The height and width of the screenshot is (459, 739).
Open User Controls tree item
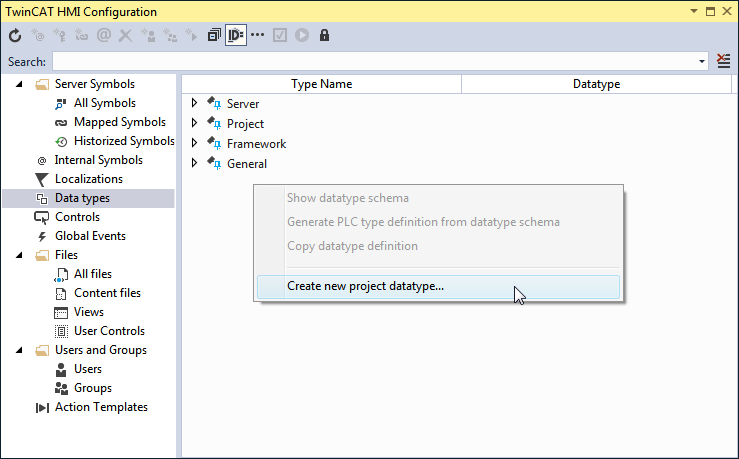click(x=109, y=331)
